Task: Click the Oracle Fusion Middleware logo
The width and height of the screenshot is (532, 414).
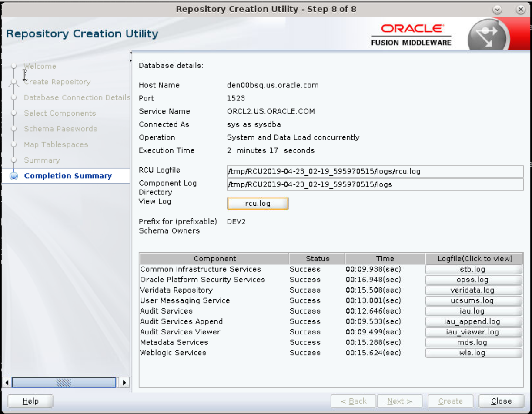Action: pos(412,34)
